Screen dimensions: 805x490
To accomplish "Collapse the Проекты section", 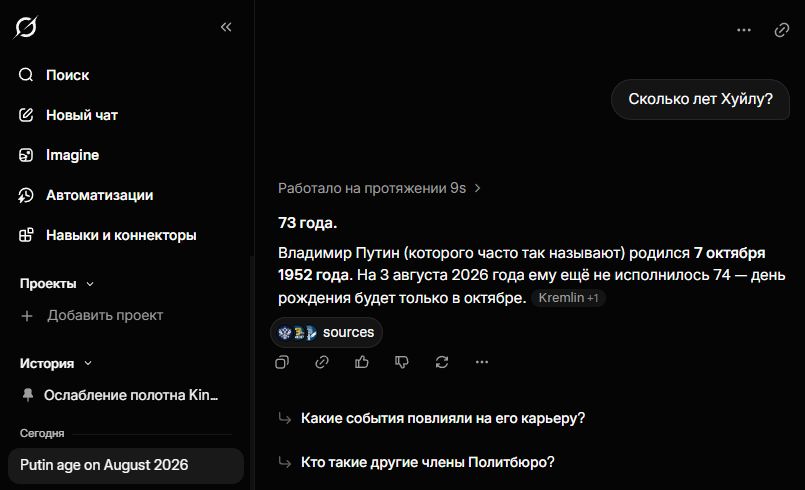I will (x=57, y=284).
